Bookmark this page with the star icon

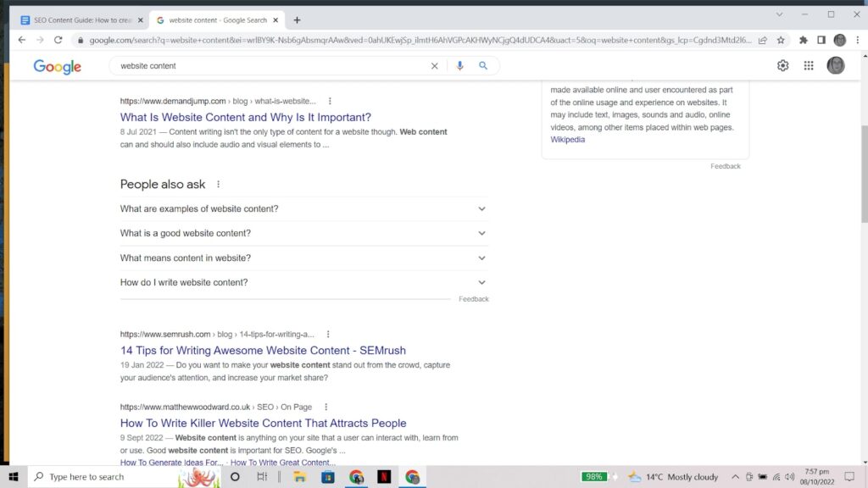781,40
